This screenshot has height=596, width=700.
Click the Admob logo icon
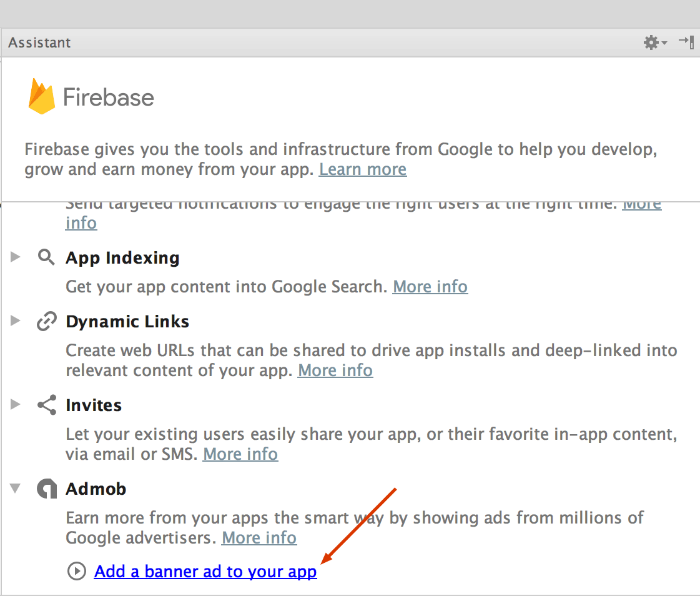[46, 489]
